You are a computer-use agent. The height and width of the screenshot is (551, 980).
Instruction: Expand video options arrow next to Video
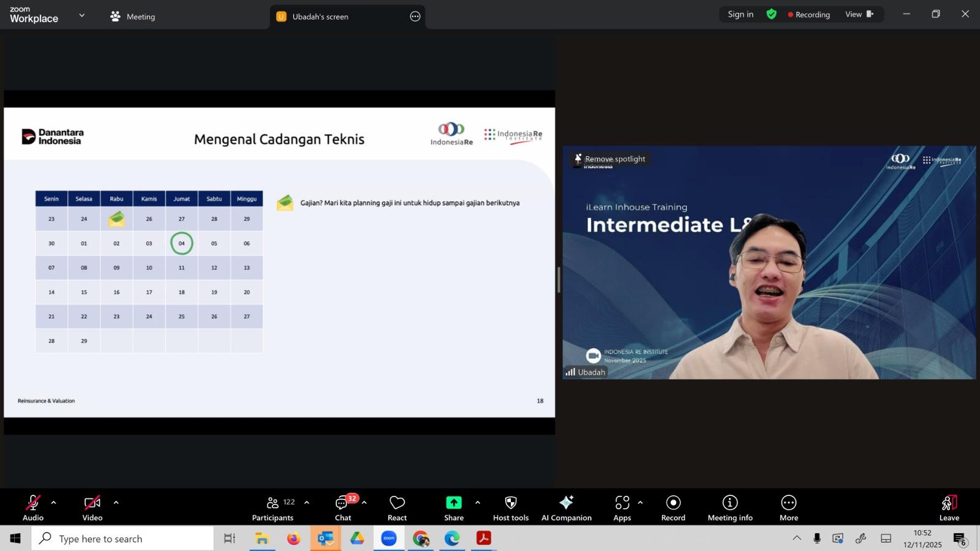[x=116, y=503]
